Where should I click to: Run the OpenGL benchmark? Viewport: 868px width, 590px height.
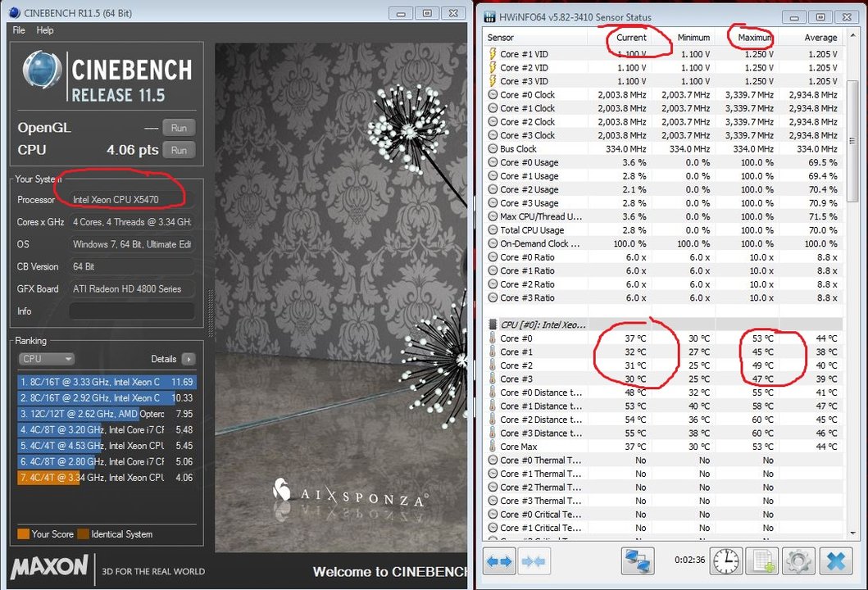tap(179, 128)
